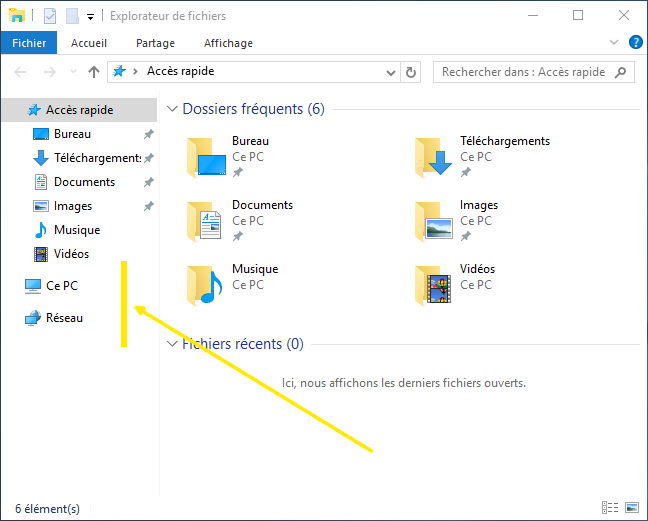The width and height of the screenshot is (648, 521).
Task: Go up one folder level arrow
Action: 94,72
